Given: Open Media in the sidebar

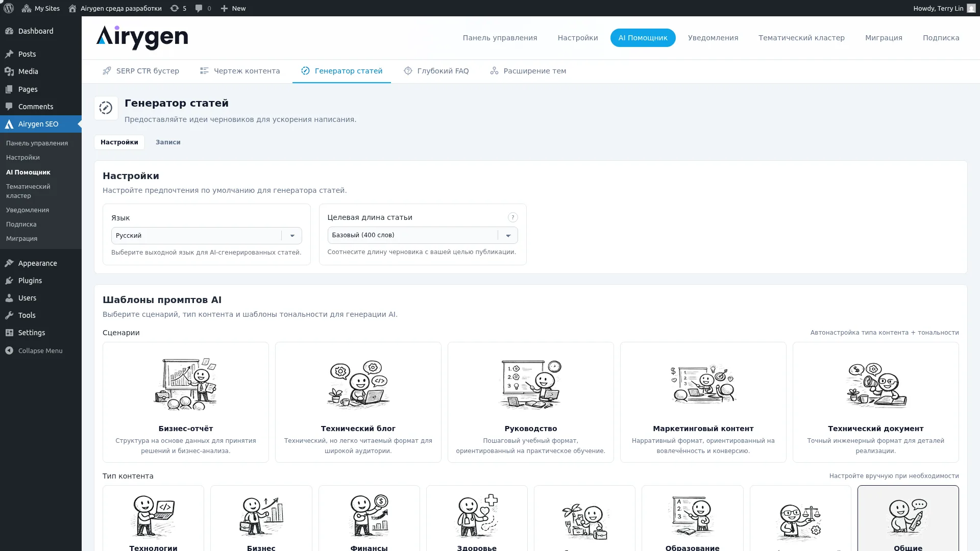Looking at the screenshot, I should pyautogui.click(x=41, y=71).
